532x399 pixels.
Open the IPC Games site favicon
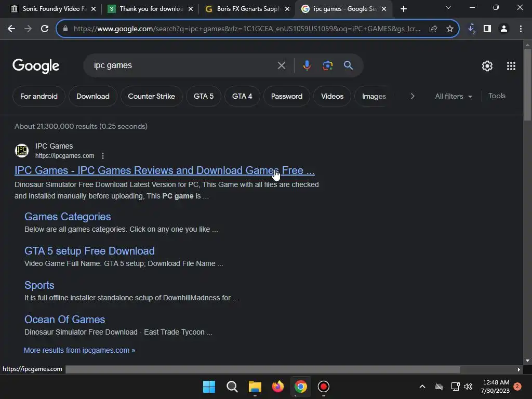tap(22, 150)
